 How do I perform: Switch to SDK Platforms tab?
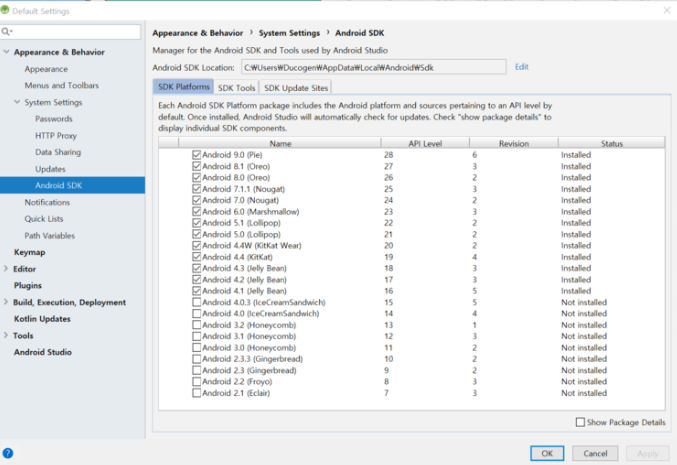coord(183,87)
